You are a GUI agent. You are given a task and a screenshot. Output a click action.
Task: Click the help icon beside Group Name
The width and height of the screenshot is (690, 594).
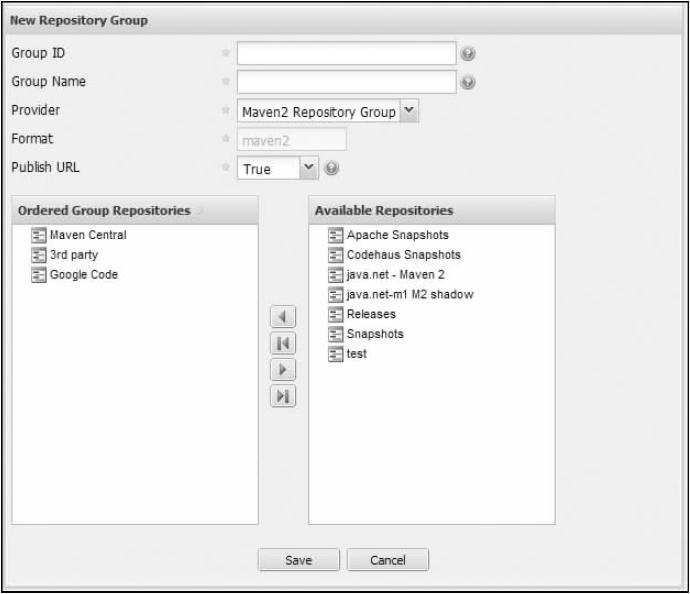467,83
